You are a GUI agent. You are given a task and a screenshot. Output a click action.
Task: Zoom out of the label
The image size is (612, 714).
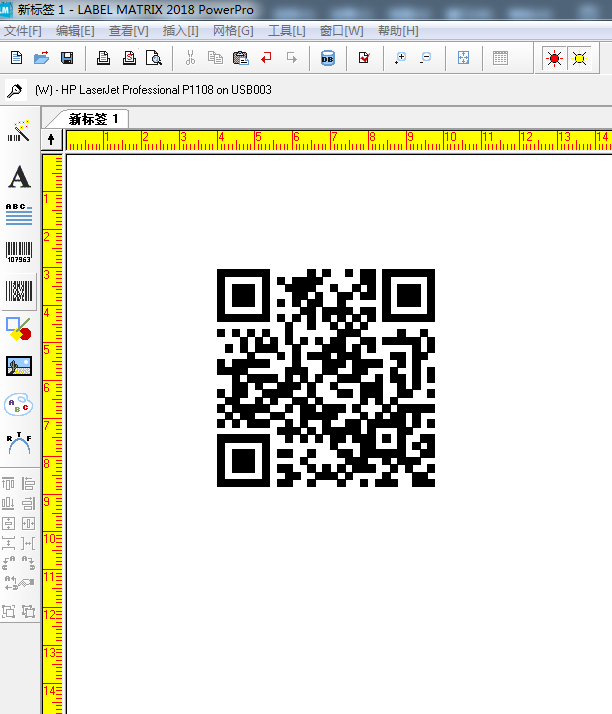coord(426,58)
